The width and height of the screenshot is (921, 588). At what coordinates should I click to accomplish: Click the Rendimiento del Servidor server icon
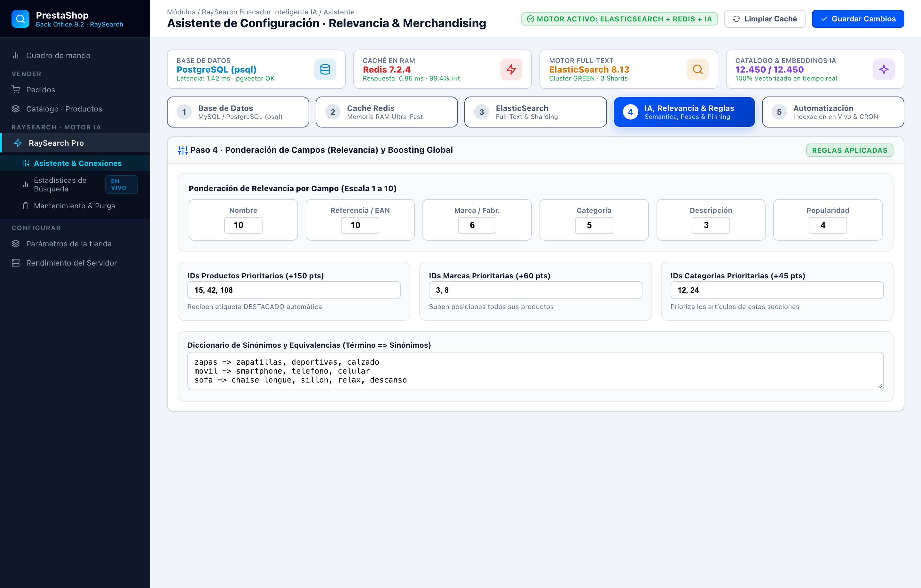tap(16, 263)
